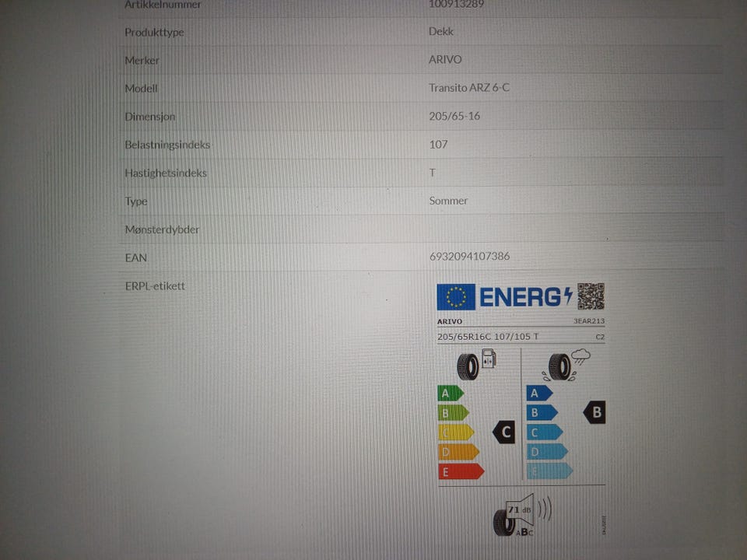Click the Merker row label
This screenshot has height=560, width=747.
coord(142,61)
